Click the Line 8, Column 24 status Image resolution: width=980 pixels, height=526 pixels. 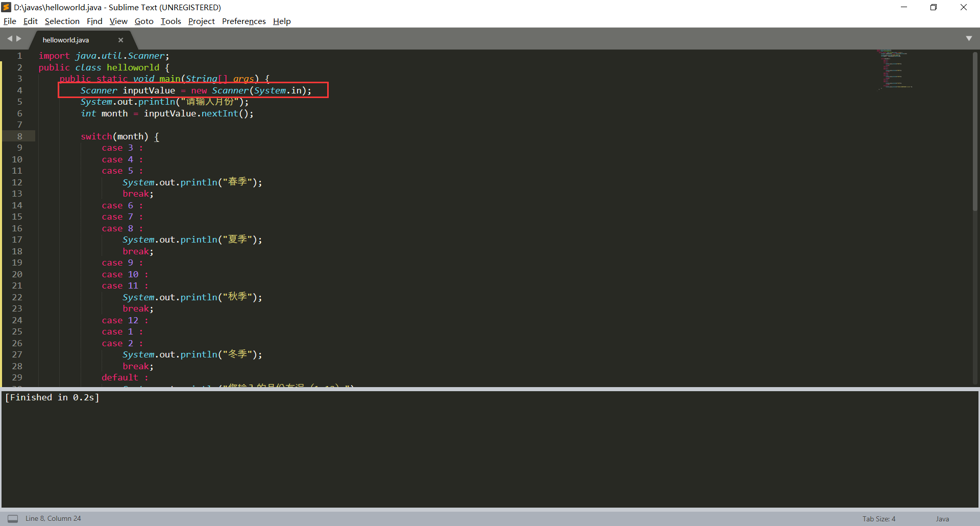tap(53, 518)
